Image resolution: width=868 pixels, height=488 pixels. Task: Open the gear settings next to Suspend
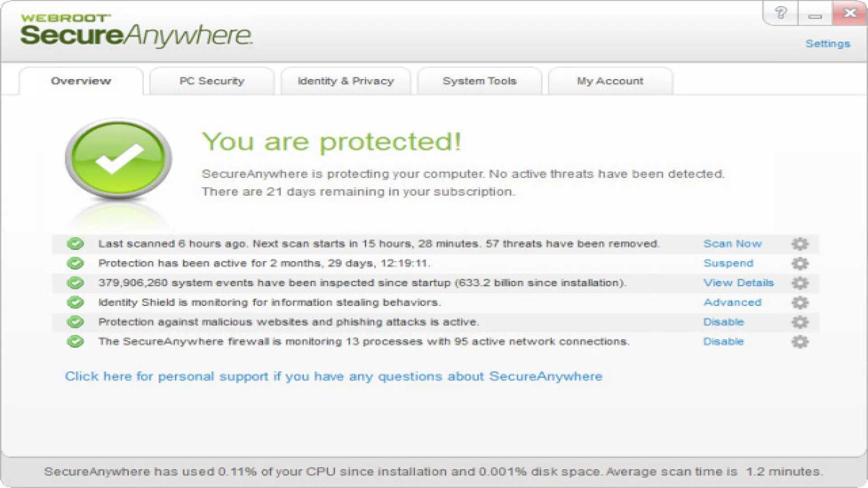[x=800, y=263]
